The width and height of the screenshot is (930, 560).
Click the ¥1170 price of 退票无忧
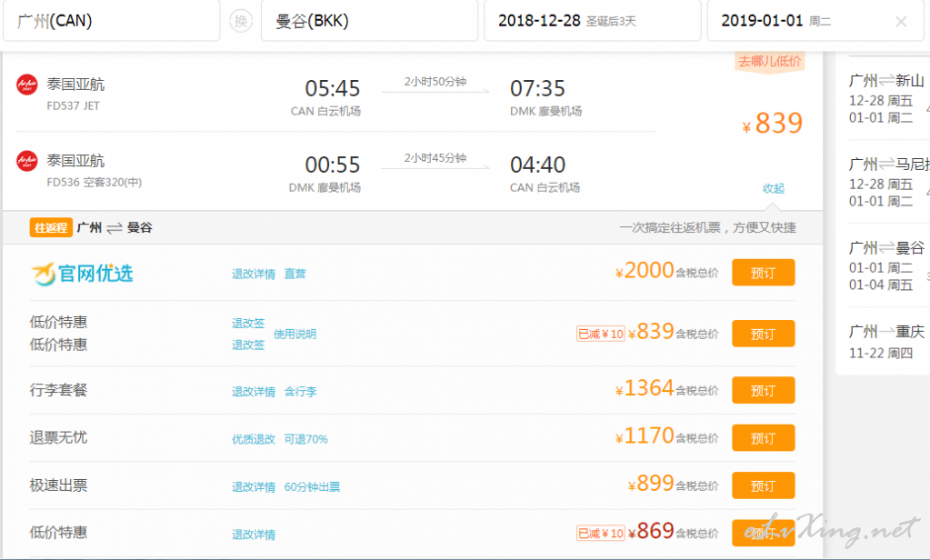click(x=645, y=436)
